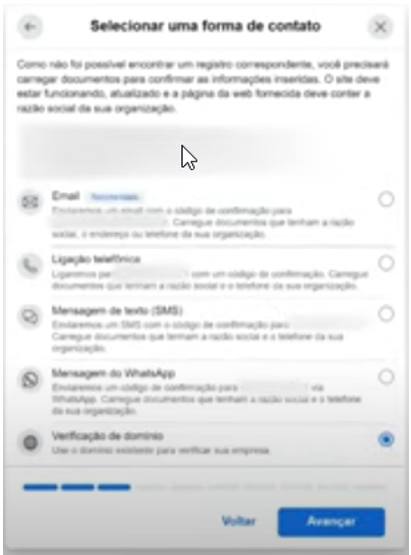Click the back arrow icon in header
The image size is (411, 555).
[x=30, y=27]
